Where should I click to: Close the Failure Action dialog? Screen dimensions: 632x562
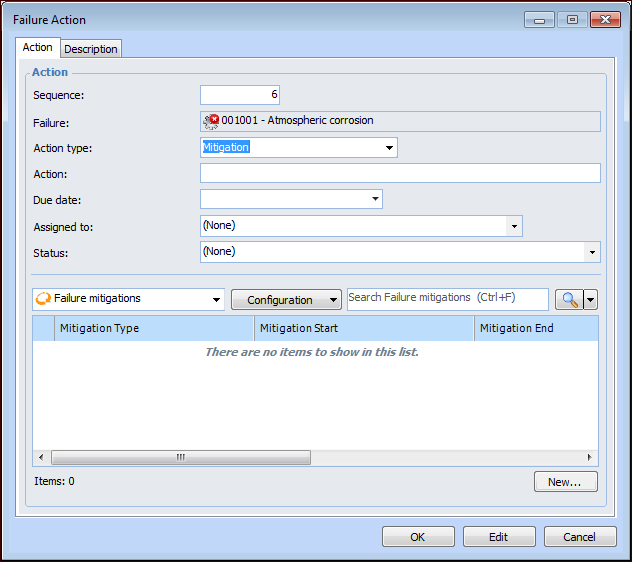point(605,20)
